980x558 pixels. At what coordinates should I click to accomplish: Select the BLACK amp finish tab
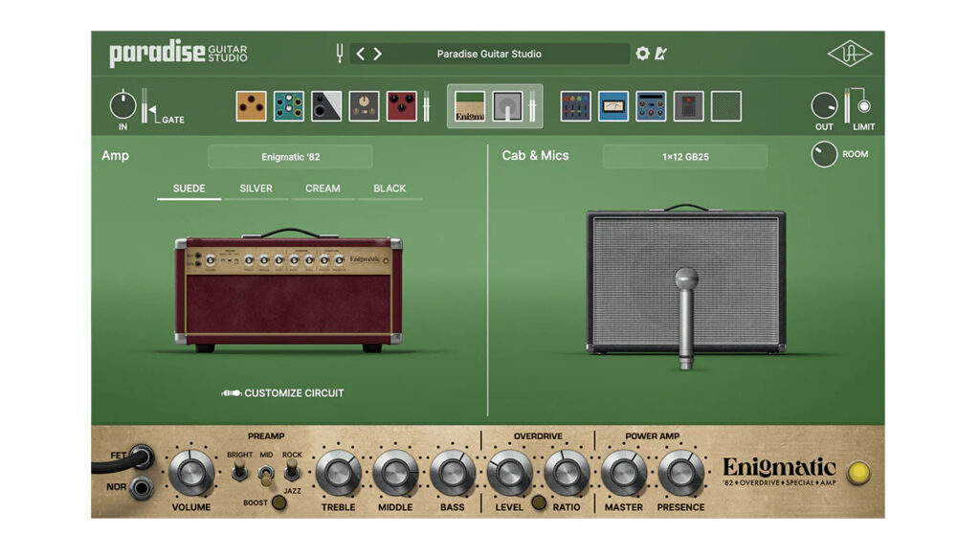coord(390,189)
